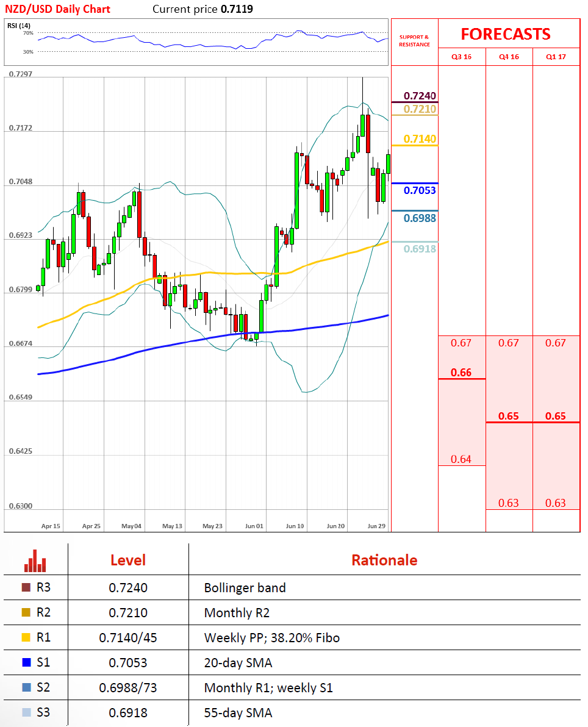Click the RSI 70% threshold label
The image size is (588, 727).
tap(28, 34)
